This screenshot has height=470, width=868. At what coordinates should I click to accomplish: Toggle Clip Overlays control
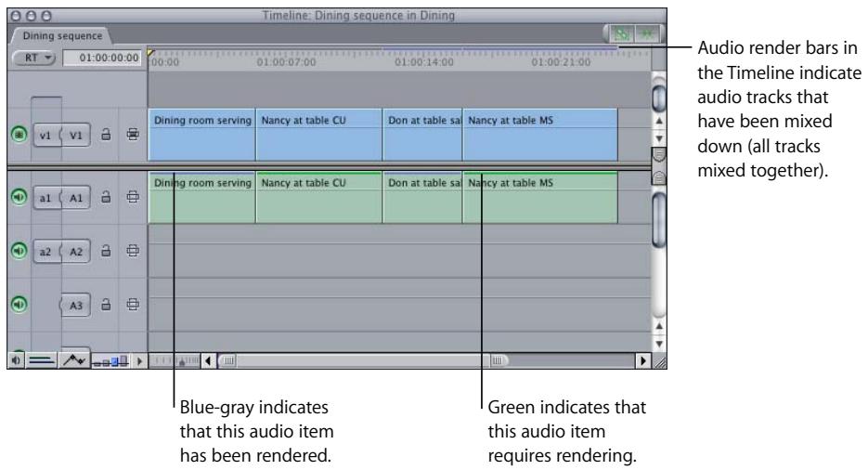point(75,361)
